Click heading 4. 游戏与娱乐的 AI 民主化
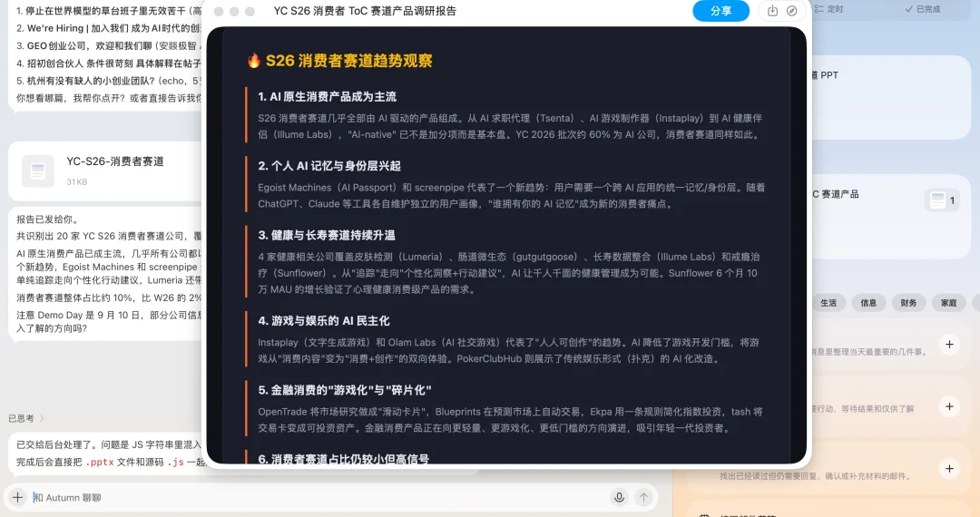This screenshot has width=980, height=517. pyautogui.click(x=324, y=321)
